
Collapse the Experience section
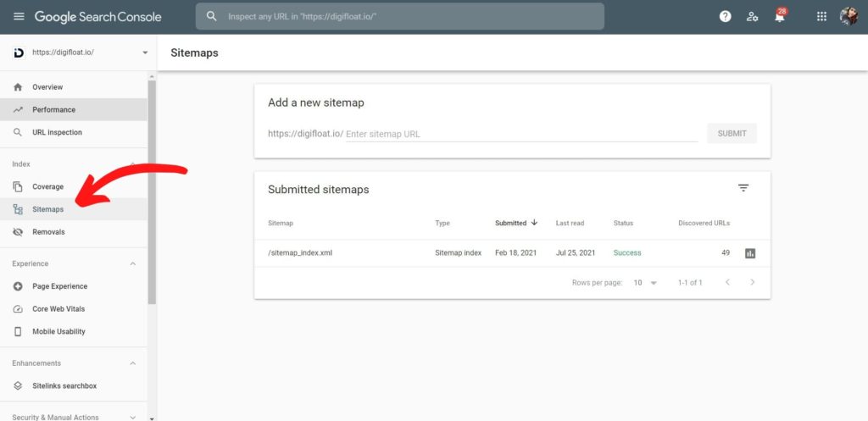click(x=132, y=264)
